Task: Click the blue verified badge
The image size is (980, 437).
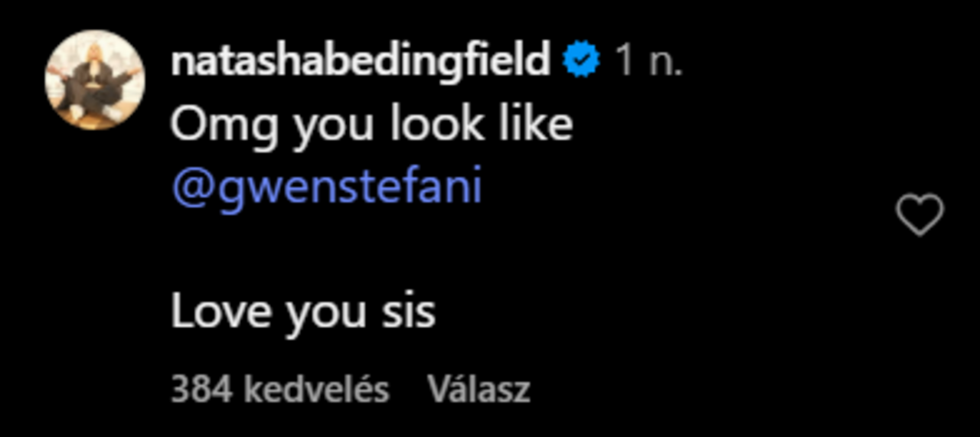Action: pyautogui.click(x=582, y=61)
